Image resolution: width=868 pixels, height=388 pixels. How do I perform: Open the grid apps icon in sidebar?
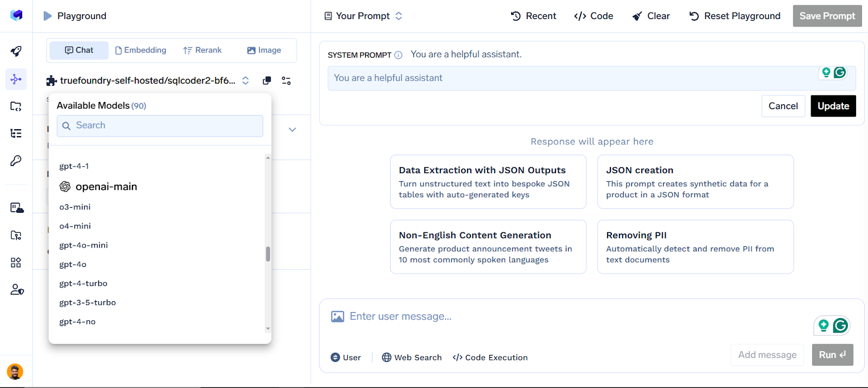16,263
